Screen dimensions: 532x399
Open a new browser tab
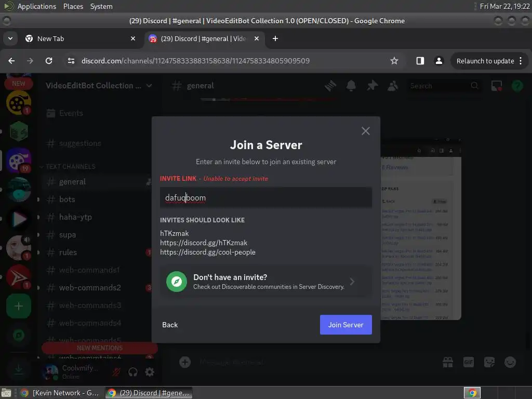tap(275, 38)
